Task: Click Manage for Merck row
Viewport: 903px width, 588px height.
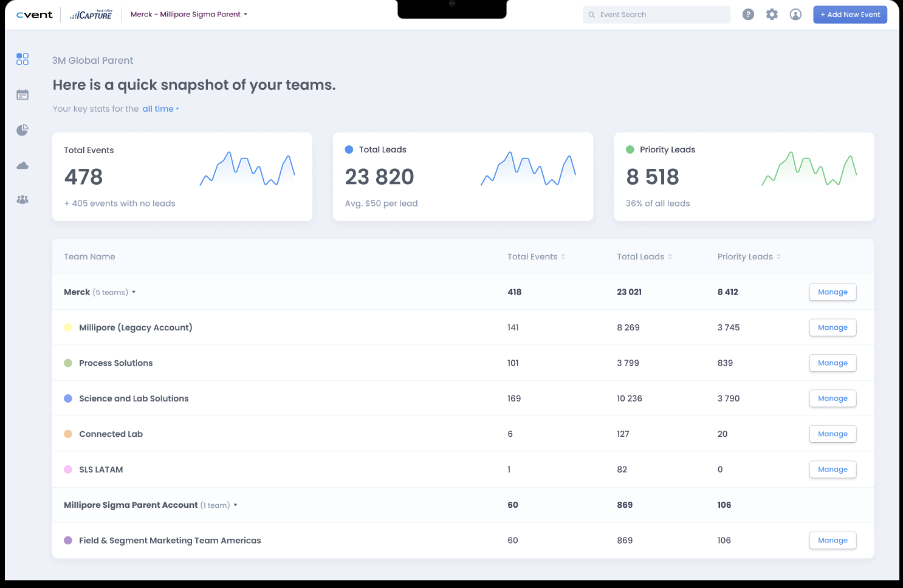Action: (833, 292)
